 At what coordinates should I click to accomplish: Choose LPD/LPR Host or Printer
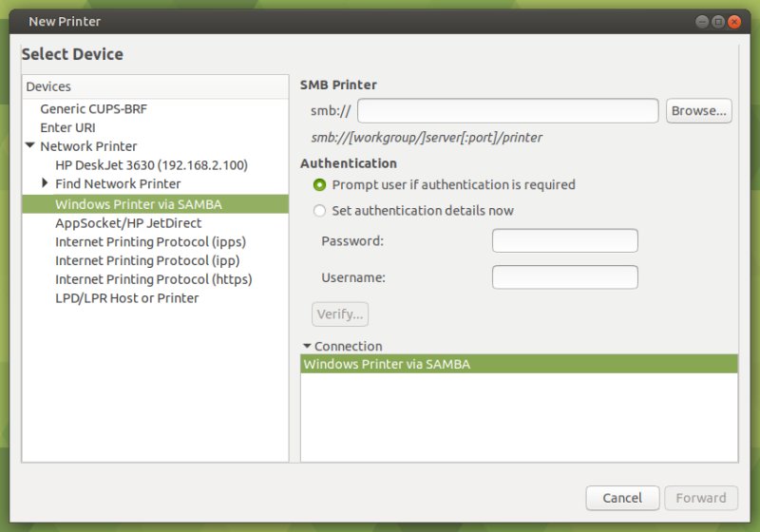coord(126,298)
